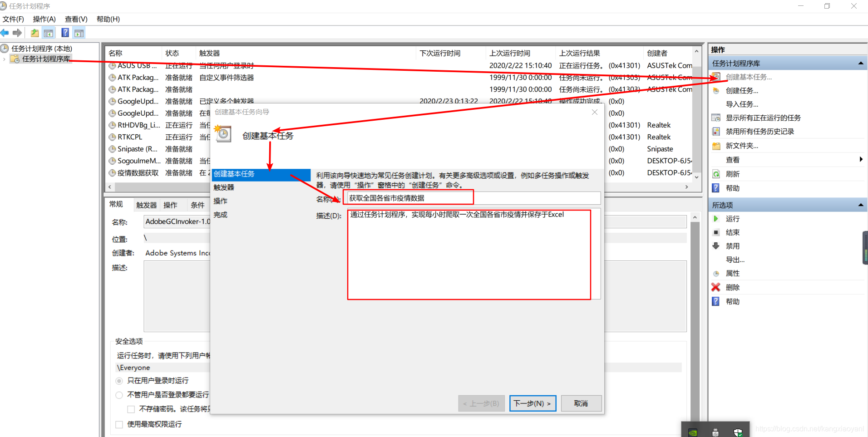
Task: Click the red X 删除 icon
Action: tap(716, 287)
